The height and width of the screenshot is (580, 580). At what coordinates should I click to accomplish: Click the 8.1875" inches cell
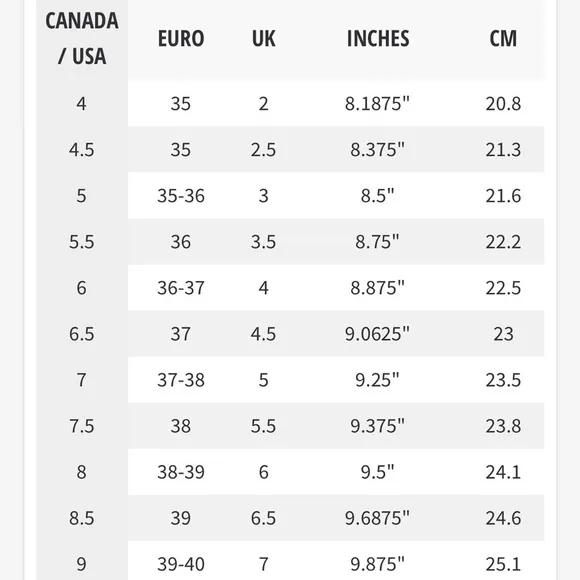pos(377,104)
